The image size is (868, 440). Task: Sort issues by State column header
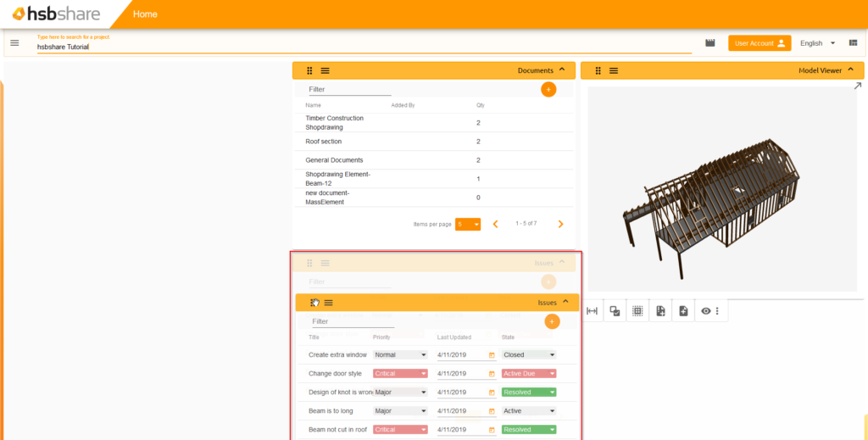(508, 337)
